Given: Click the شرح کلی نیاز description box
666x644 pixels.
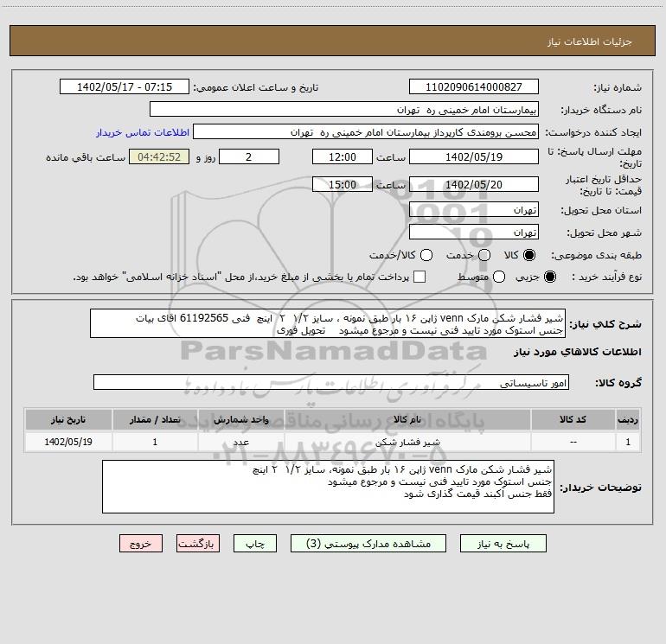Looking at the screenshot, I should tap(328, 323).
